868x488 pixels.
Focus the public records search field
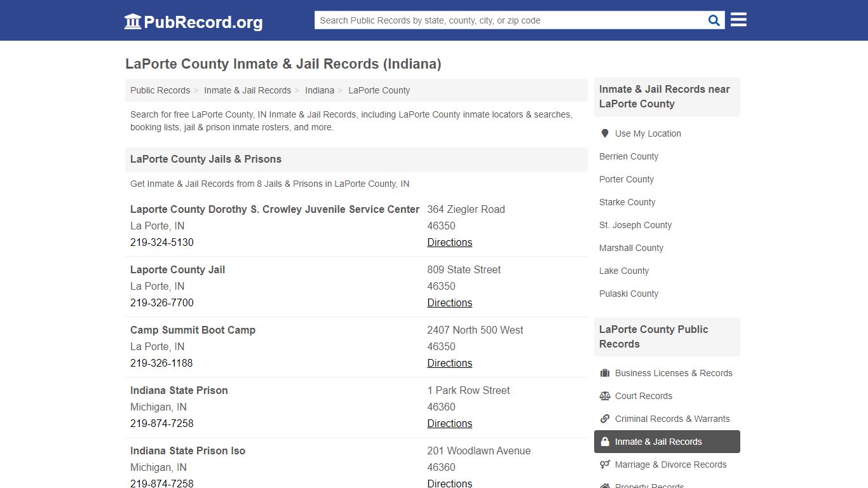tap(511, 20)
